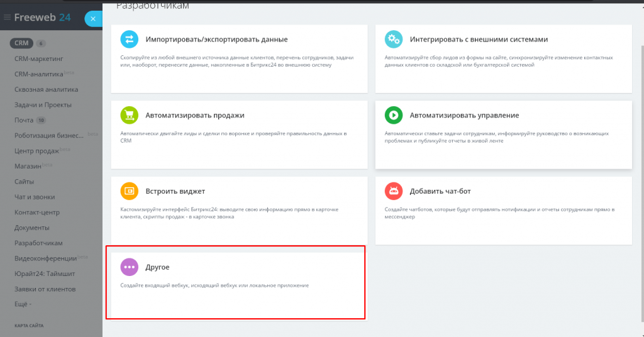Open the Импортировать/экспортировать данные card title
Viewport: 644px width, 337px height.
point(216,40)
